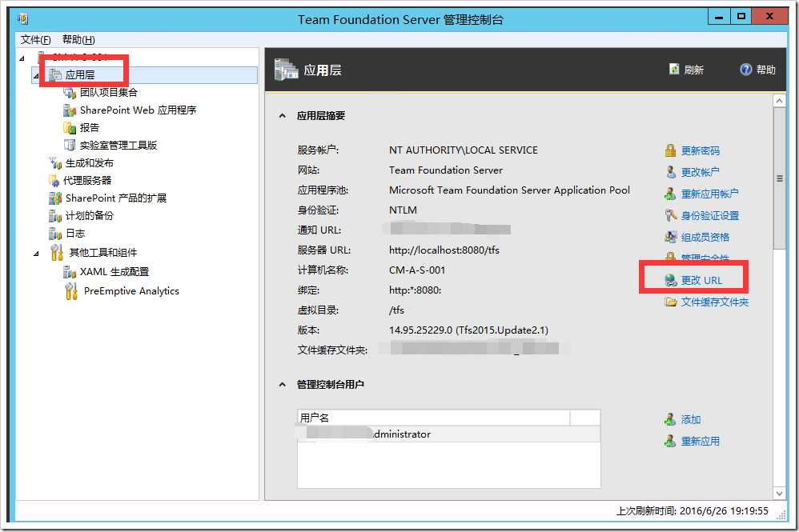Select 生成和发布 tree item
This screenshot has height=532, width=799.
90,163
